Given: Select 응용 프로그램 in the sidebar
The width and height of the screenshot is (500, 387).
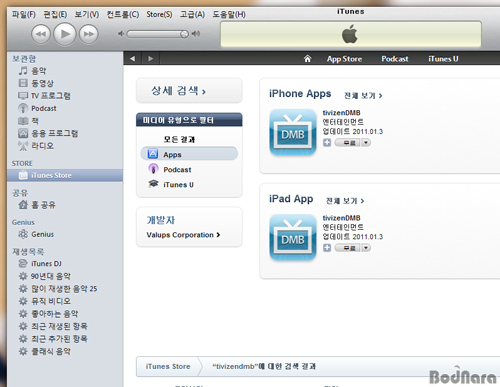Looking at the screenshot, I should tap(65, 133).
